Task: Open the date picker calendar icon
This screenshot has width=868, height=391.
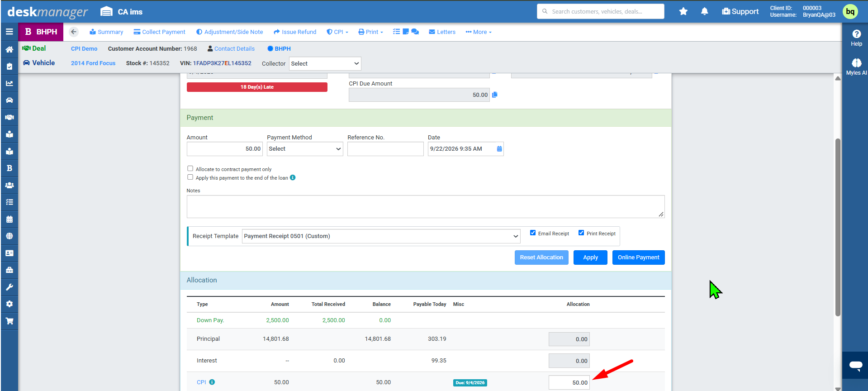Action: (499, 149)
